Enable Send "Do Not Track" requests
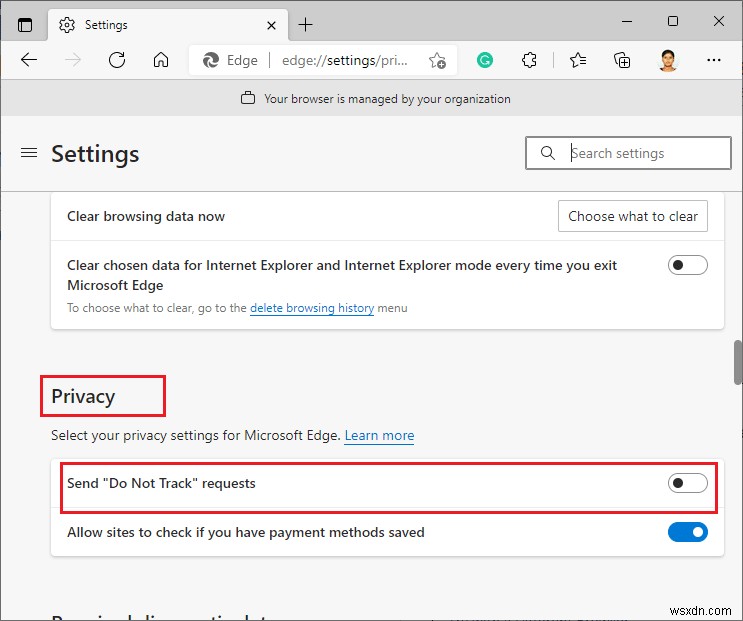 tap(687, 484)
